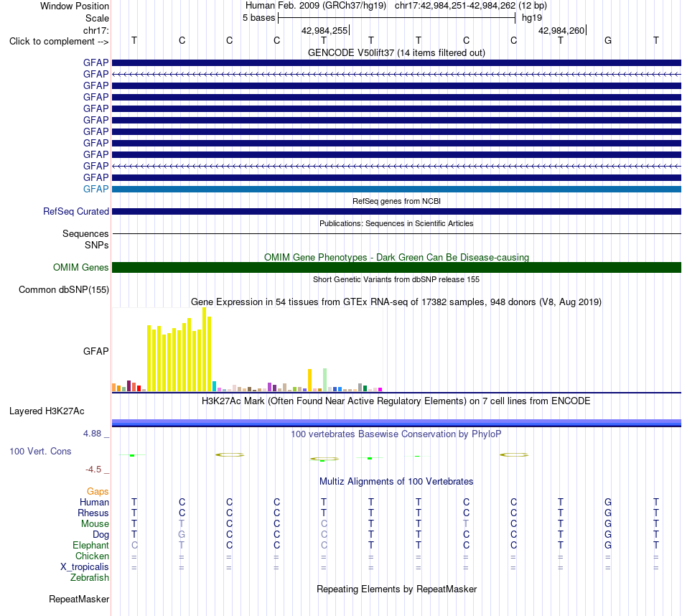Click the Sequences track label
Screen dimensions: 682x616
pyautogui.click(x=85, y=233)
